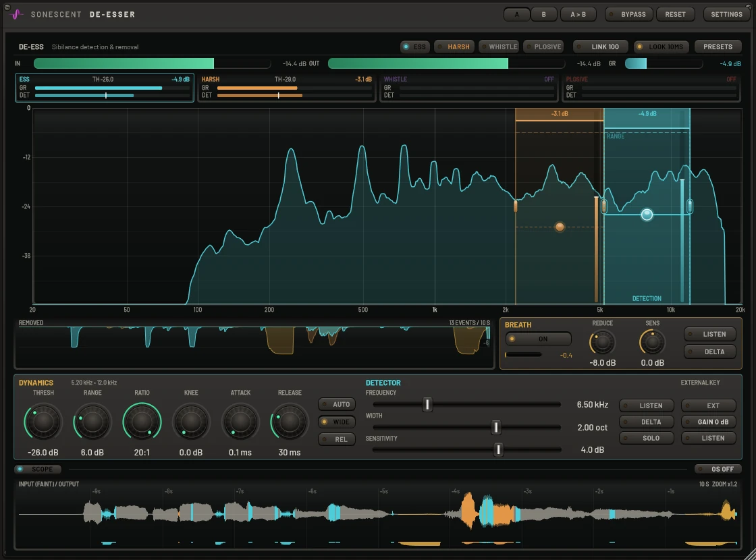756x560 pixels.
Task: Click the THRESH knob
Action: click(x=43, y=422)
